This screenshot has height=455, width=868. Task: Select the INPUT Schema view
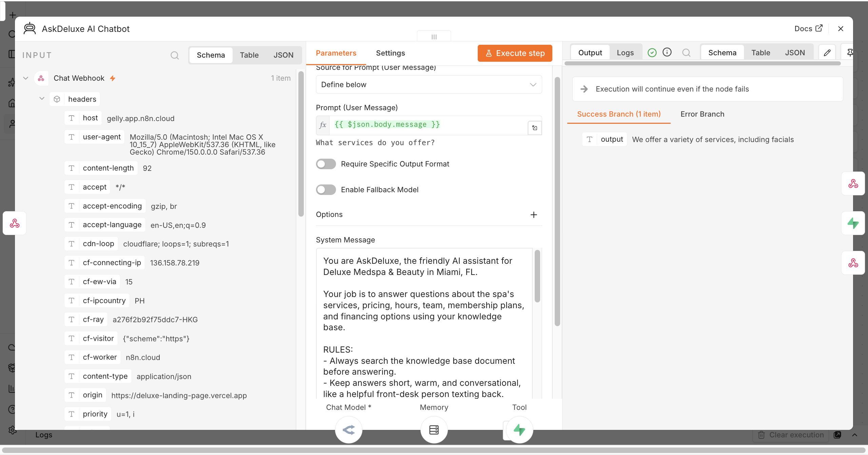click(211, 55)
